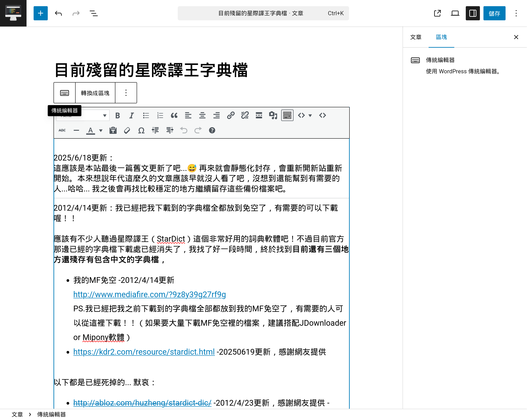Open command palette with the post title bar

[x=263, y=13]
